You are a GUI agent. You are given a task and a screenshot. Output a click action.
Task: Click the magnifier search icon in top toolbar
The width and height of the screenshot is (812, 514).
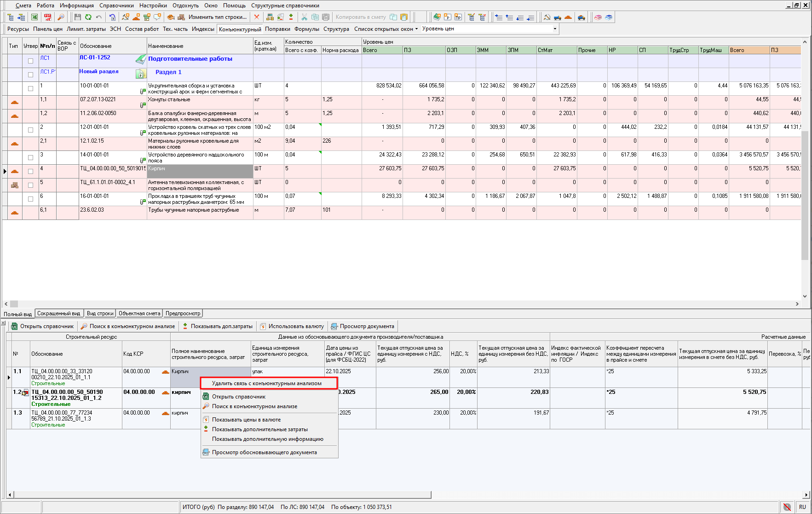(x=61, y=17)
